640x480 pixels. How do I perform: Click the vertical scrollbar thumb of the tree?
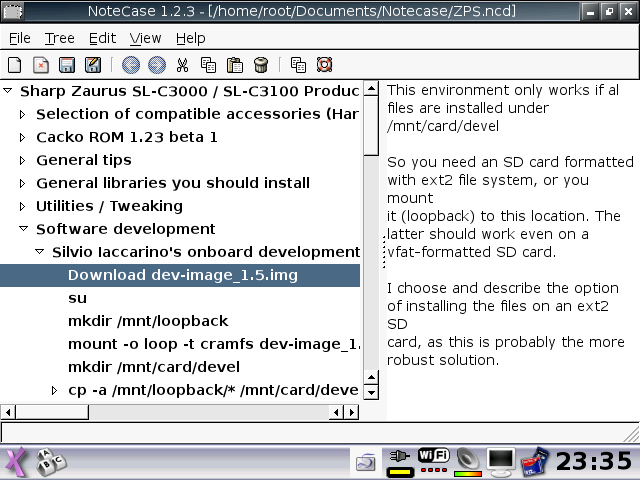coord(371,126)
